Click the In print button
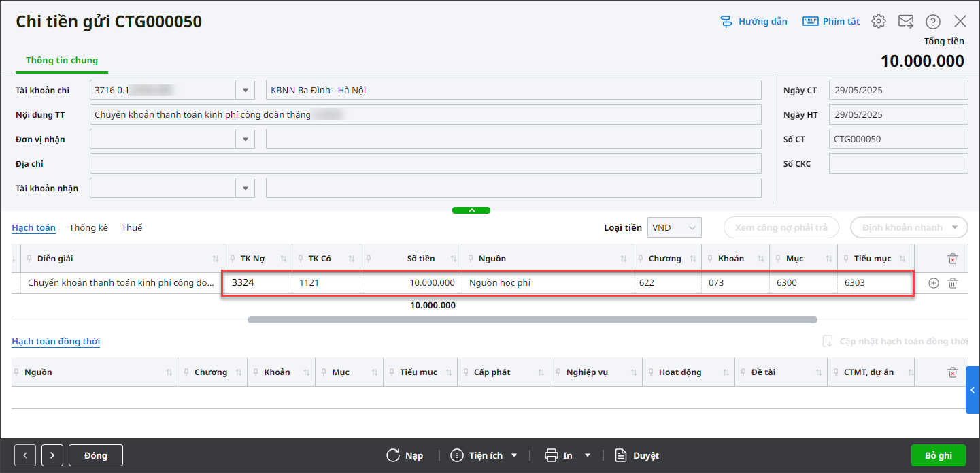Screen dimensions: 980x473 pyautogui.click(x=559, y=455)
